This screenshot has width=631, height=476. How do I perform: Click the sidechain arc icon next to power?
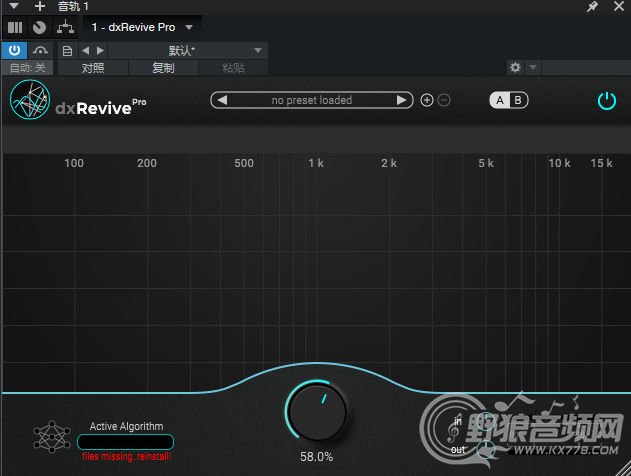[40, 50]
